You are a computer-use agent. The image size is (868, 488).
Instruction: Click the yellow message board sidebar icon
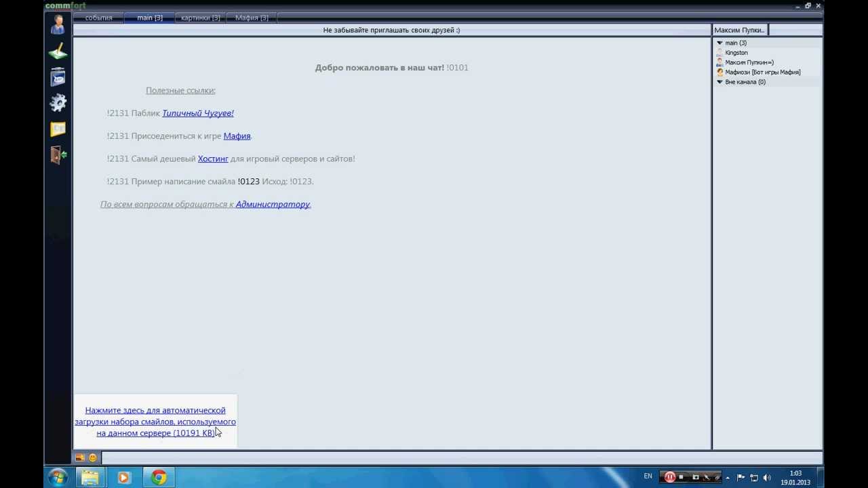click(58, 129)
